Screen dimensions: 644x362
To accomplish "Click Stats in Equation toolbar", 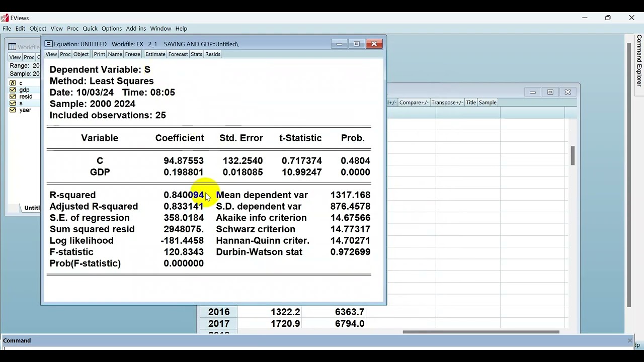I will 197,54.
